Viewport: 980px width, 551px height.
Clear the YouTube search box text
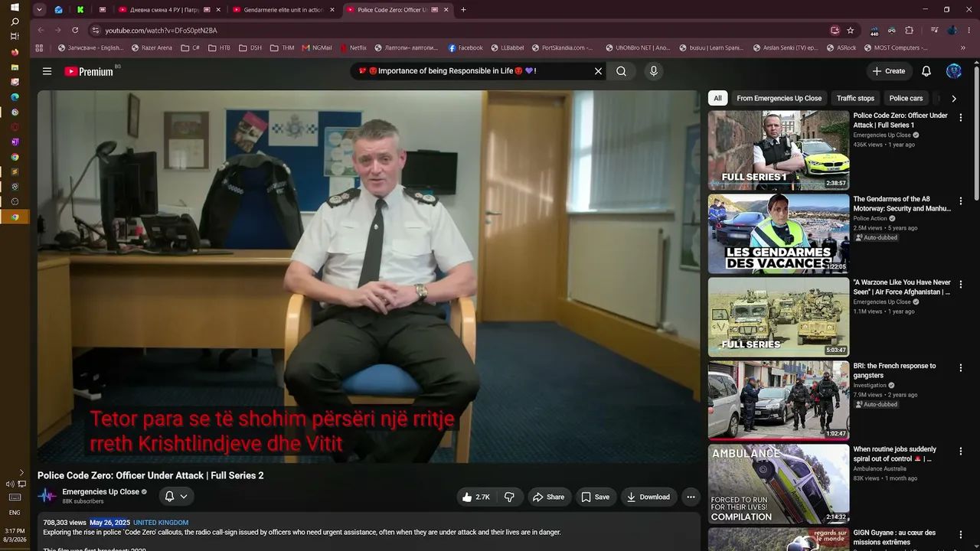(x=598, y=71)
